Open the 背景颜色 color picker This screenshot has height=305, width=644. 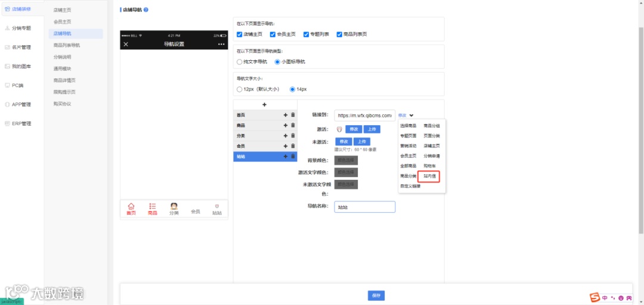coord(346,160)
